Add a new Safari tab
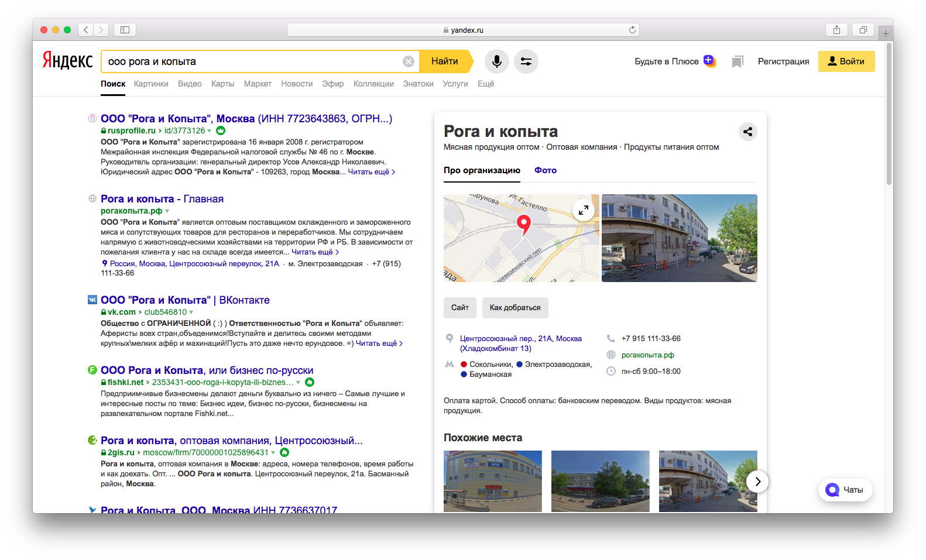Screen dimensions: 926x560 886,33
